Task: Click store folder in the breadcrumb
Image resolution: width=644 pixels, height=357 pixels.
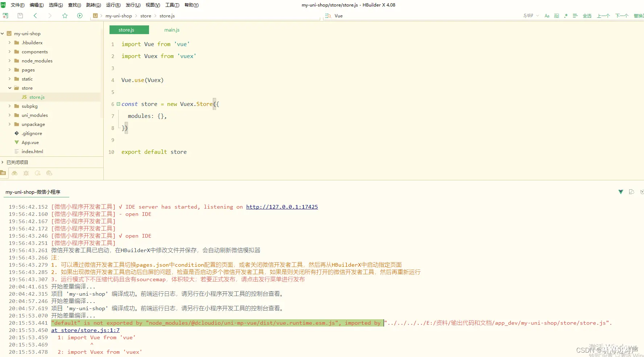Action: (146, 16)
